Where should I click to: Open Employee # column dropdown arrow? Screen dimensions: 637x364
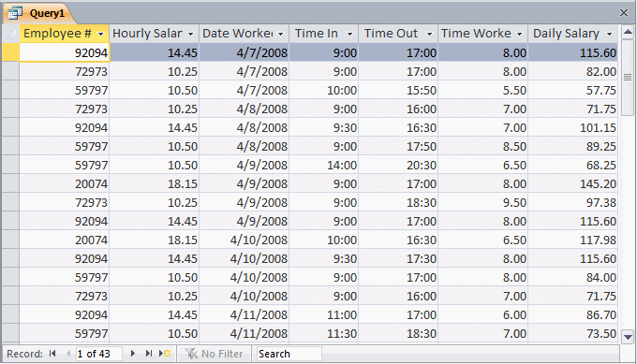101,34
